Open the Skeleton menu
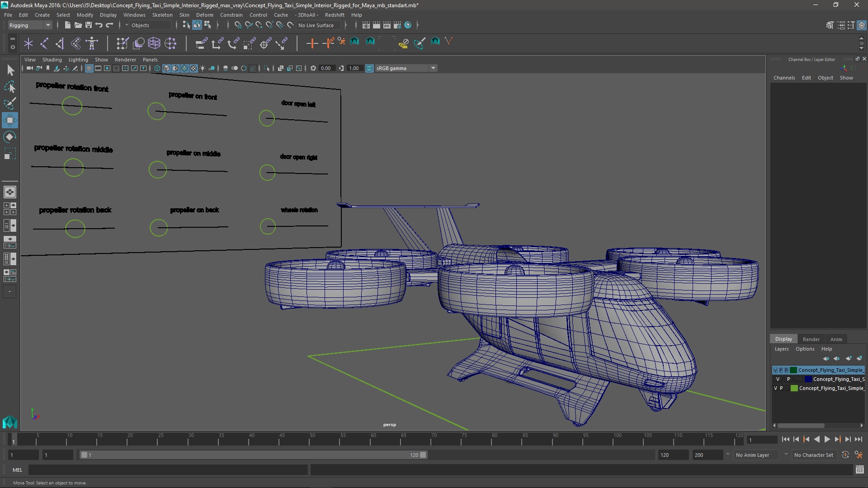868x488 pixels. [162, 15]
